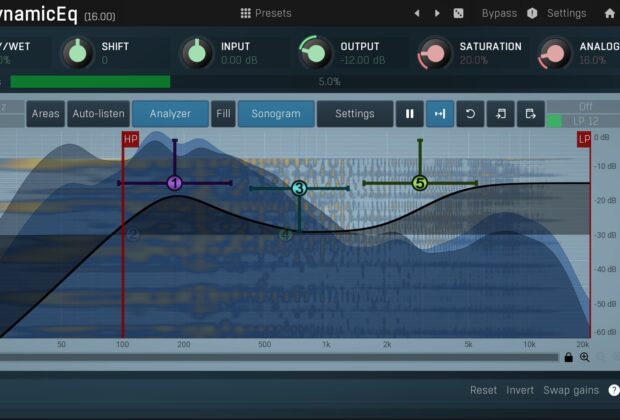Image resolution: width=620 pixels, height=420 pixels.
Task: Click the HP filter marker
Action: click(x=130, y=139)
